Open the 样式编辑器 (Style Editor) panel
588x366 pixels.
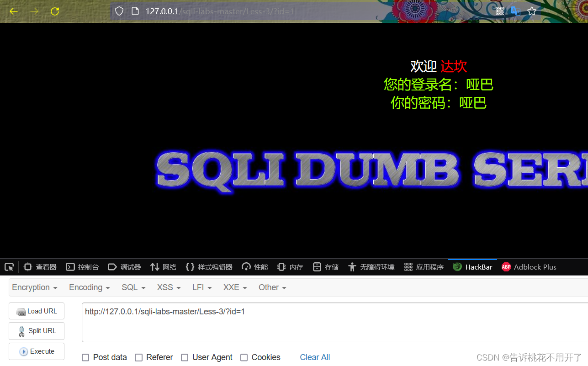(208, 267)
